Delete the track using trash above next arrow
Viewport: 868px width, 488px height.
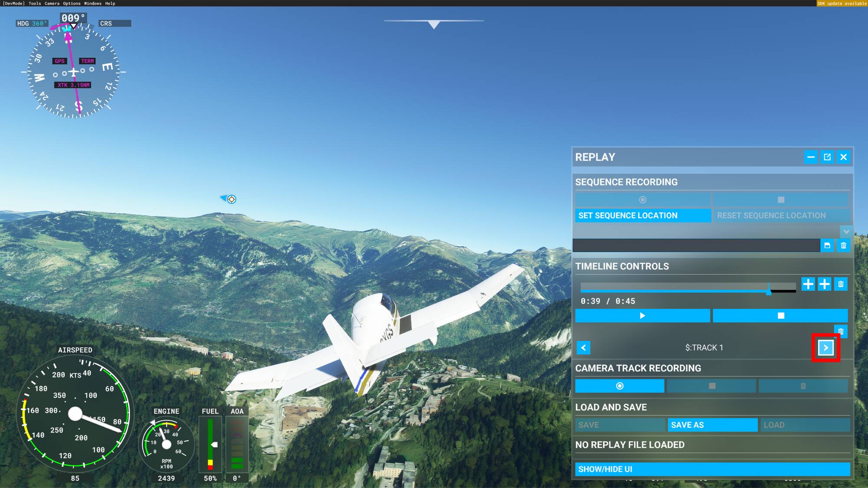841,331
